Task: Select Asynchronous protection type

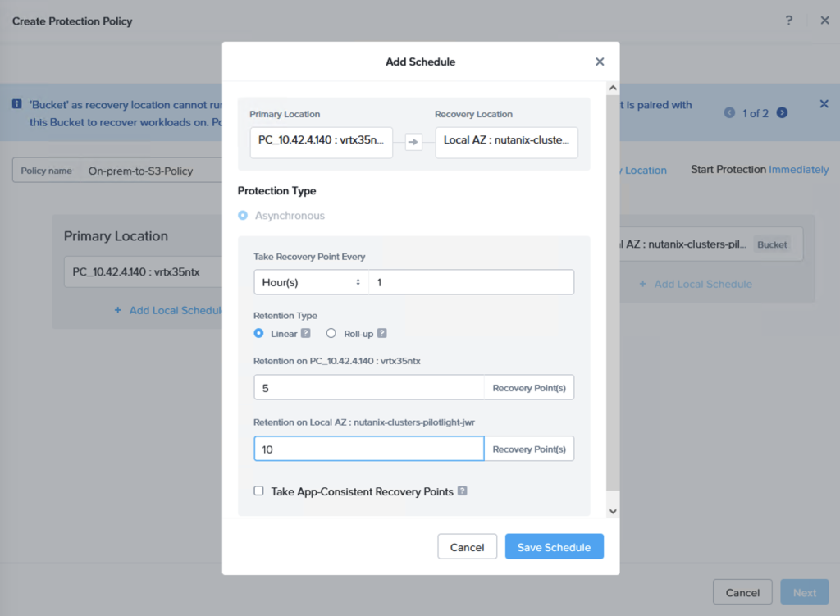Action: click(243, 216)
